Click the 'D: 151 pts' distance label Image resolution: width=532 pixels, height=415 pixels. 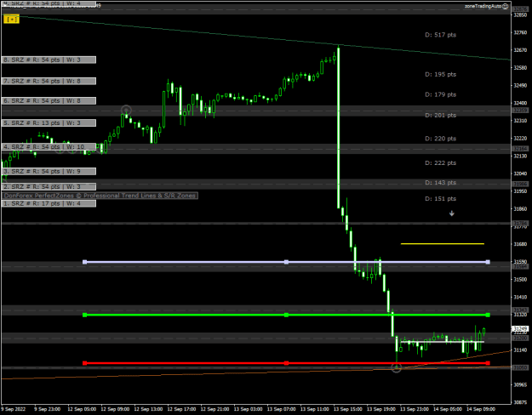[x=440, y=199]
